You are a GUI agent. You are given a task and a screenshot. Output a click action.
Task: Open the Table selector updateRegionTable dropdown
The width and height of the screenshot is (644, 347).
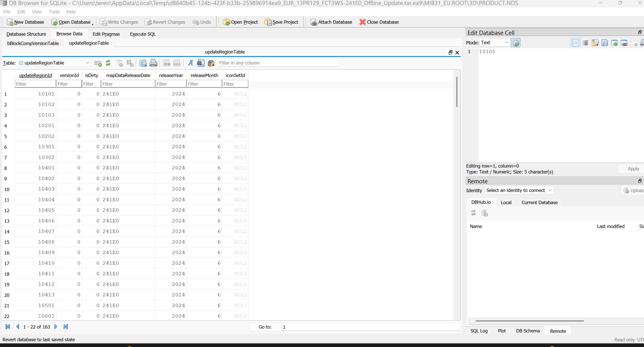(54, 63)
